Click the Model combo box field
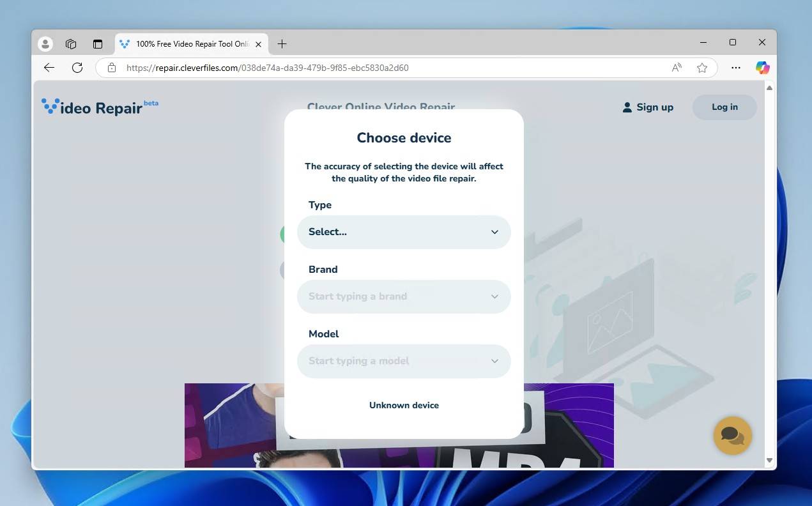 (x=404, y=361)
